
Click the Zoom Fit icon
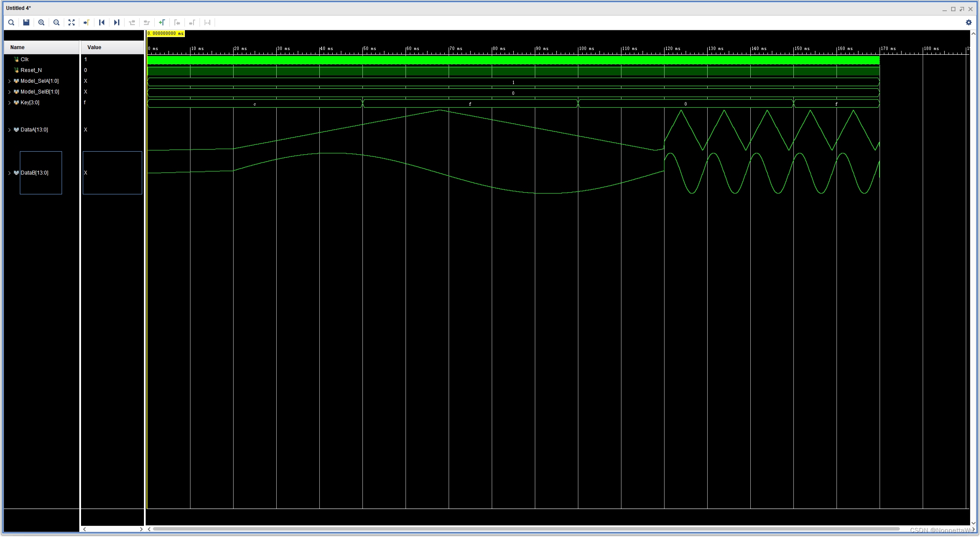72,22
